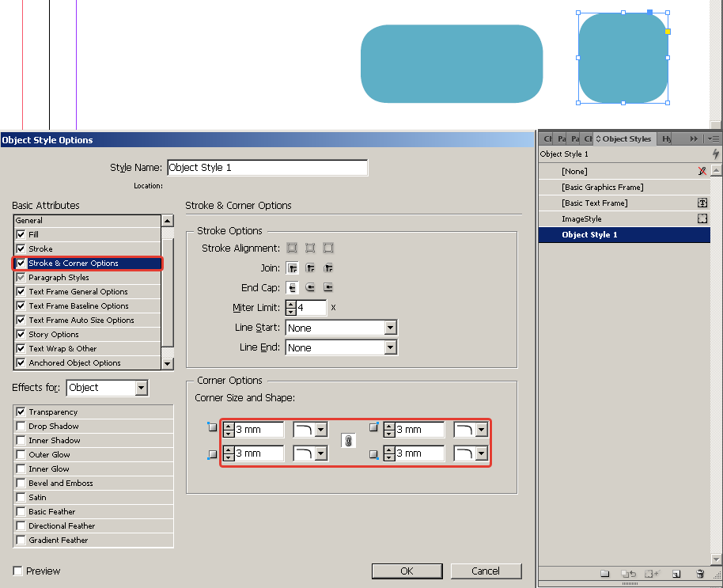This screenshot has height=588, width=723.
Task: Toggle the corner size chain link icon
Action: click(x=349, y=441)
